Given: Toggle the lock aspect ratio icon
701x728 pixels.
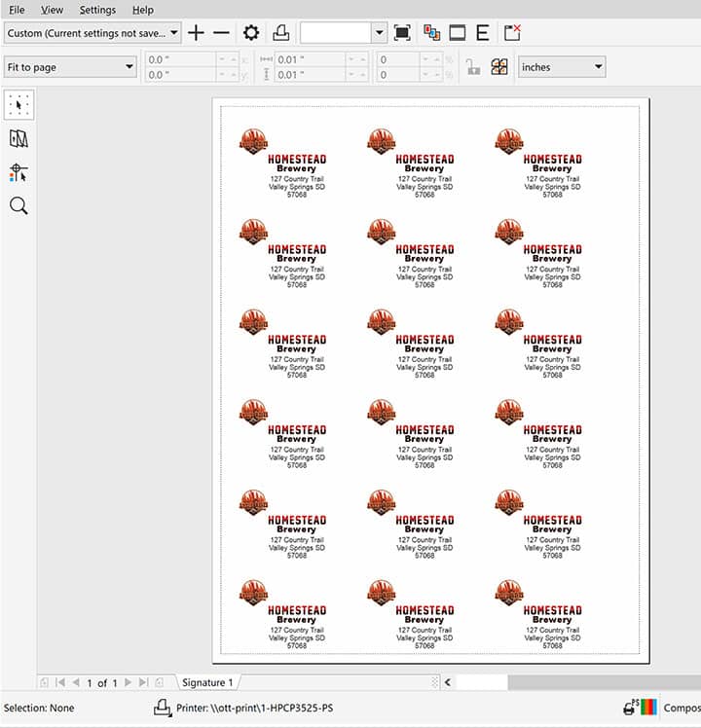Looking at the screenshot, I should pyautogui.click(x=473, y=67).
